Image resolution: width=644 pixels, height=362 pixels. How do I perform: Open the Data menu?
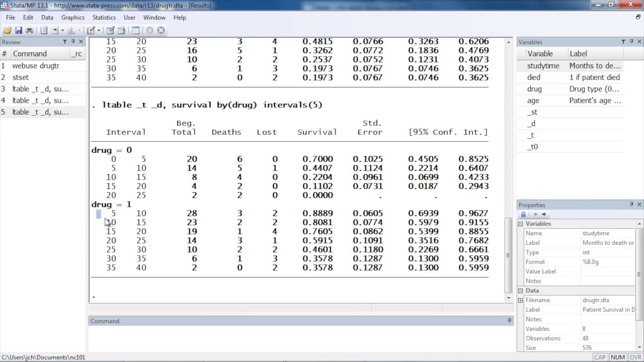click(x=47, y=17)
